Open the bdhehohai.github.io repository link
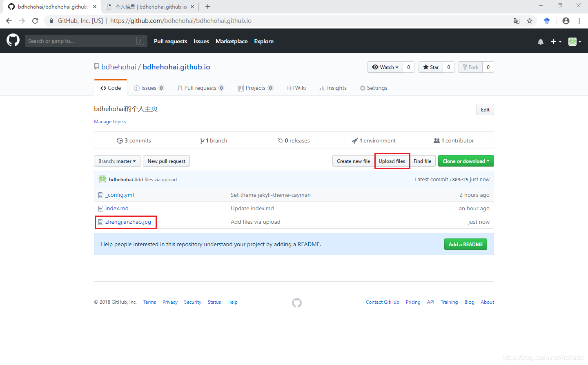Viewport: 588px width, 365px height. pyautogui.click(x=176, y=67)
